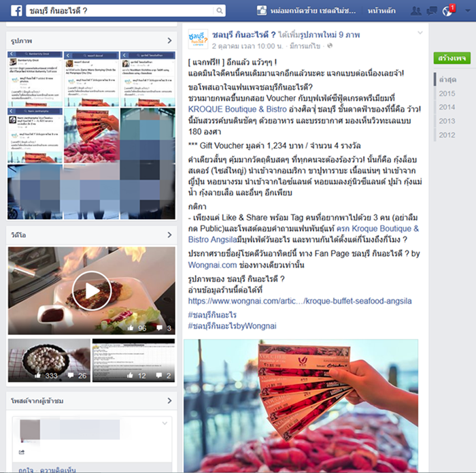This screenshot has height=473, width=476.
Task: Select ล่าสุด in timeline navigation
Action: tap(447, 80)
